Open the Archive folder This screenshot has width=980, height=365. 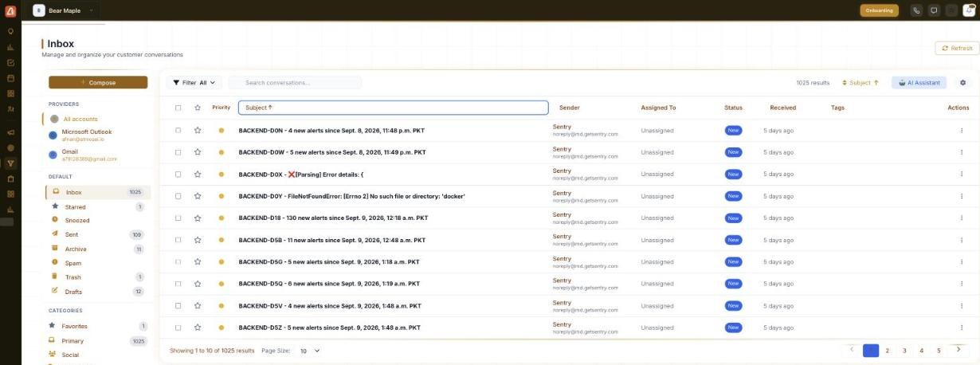(98, 249)
